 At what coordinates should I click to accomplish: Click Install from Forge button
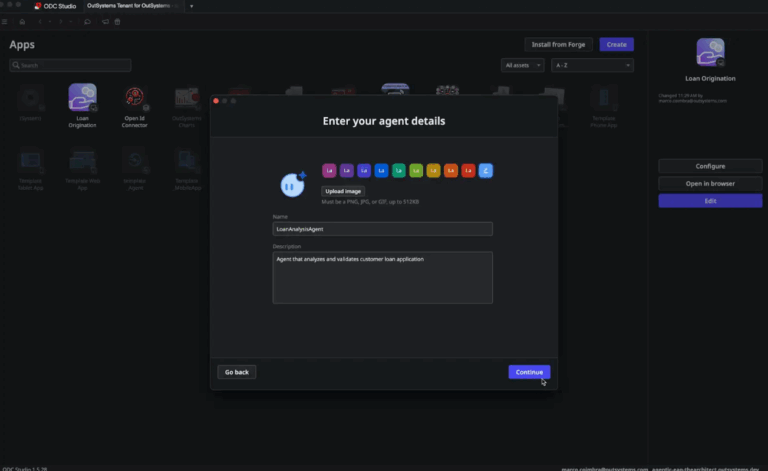(x=558, y=45)
